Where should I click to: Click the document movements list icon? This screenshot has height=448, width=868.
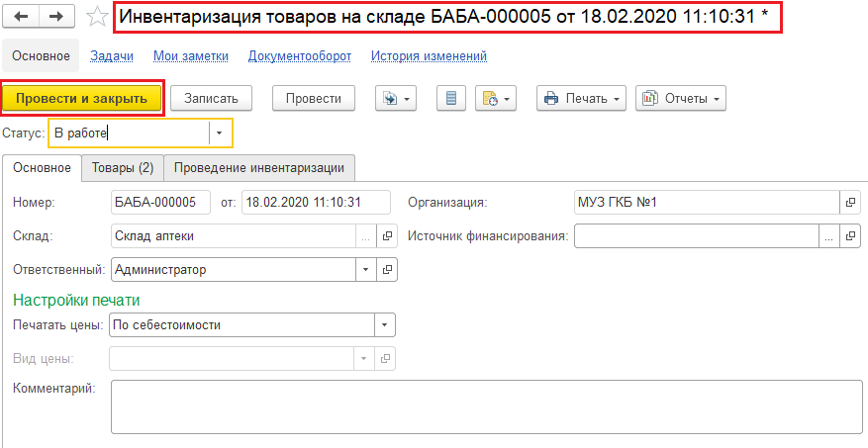click(x=451, y=99)
